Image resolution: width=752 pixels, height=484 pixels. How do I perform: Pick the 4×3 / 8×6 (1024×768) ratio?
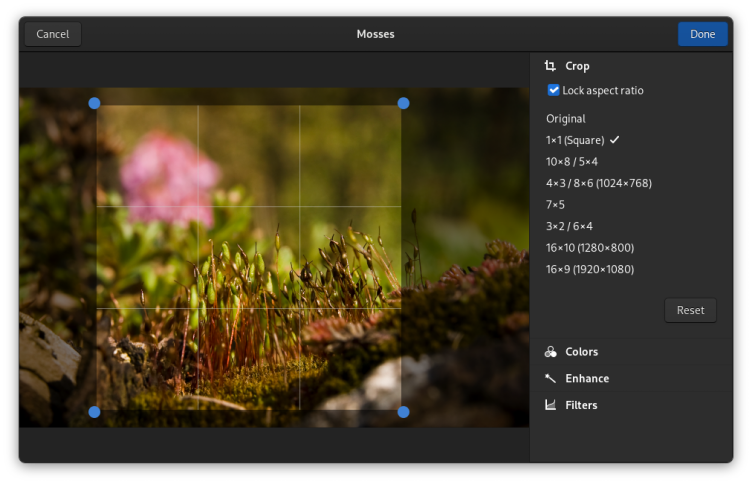(598, 183)
